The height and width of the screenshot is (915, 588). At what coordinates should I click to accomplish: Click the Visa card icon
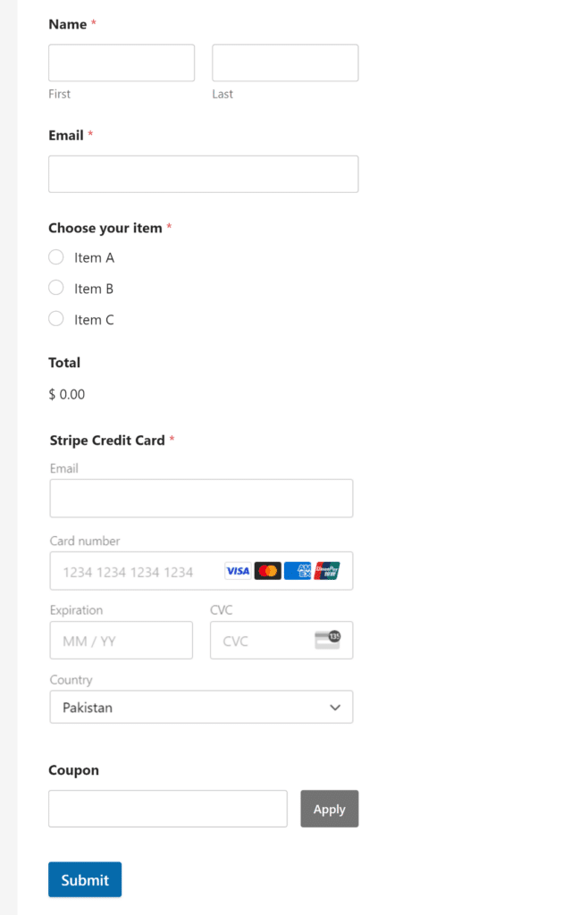pyautogui.click(x=238, y=570)
